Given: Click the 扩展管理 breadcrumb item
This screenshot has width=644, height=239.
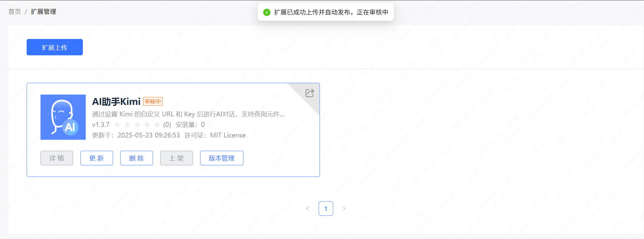Looking at the screenshot, I should tap(44, 12).
